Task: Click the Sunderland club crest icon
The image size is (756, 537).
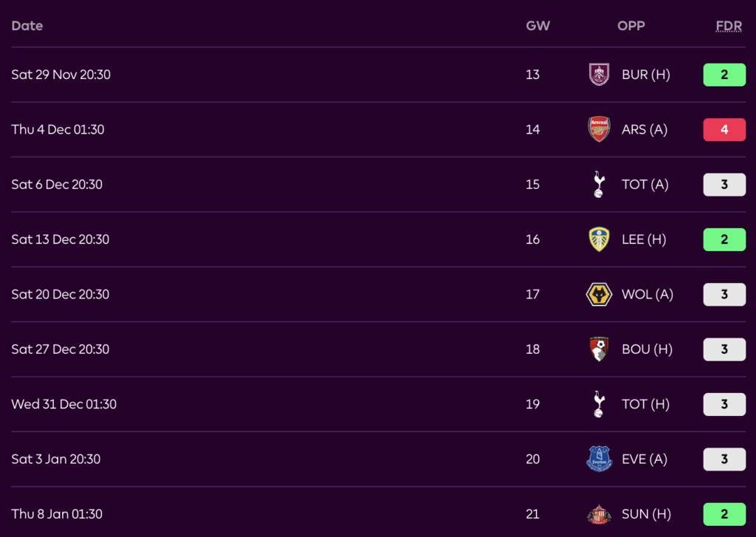Action: point(599,514)
